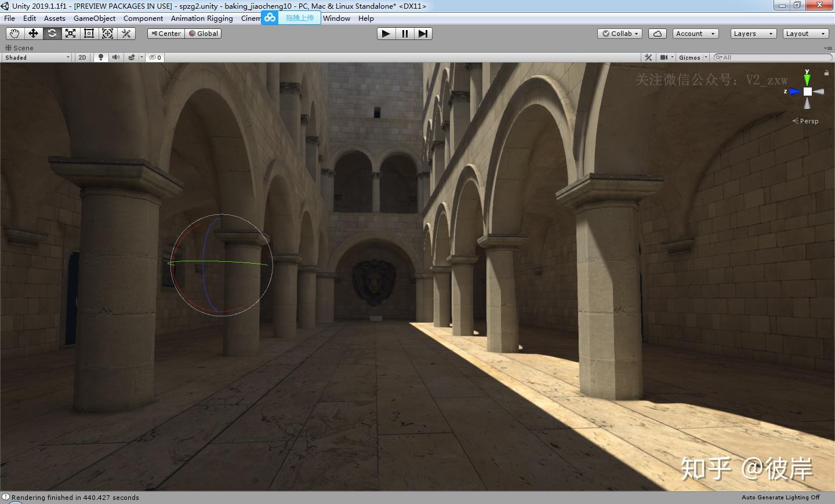Open the scene view tools settings icon
Screen dimensions: 835x504
648,57
